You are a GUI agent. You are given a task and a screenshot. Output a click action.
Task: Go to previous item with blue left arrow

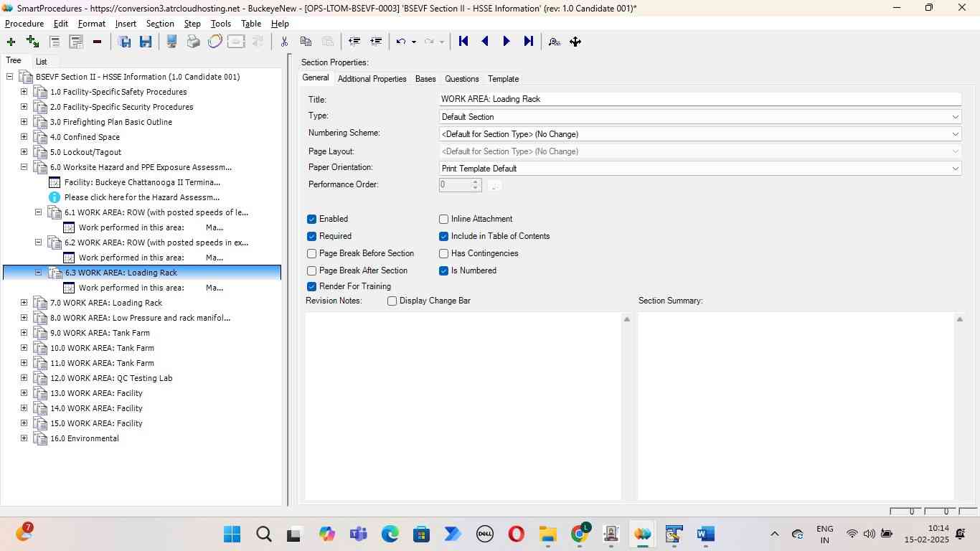pyautogui.click(x=485, y=42)
